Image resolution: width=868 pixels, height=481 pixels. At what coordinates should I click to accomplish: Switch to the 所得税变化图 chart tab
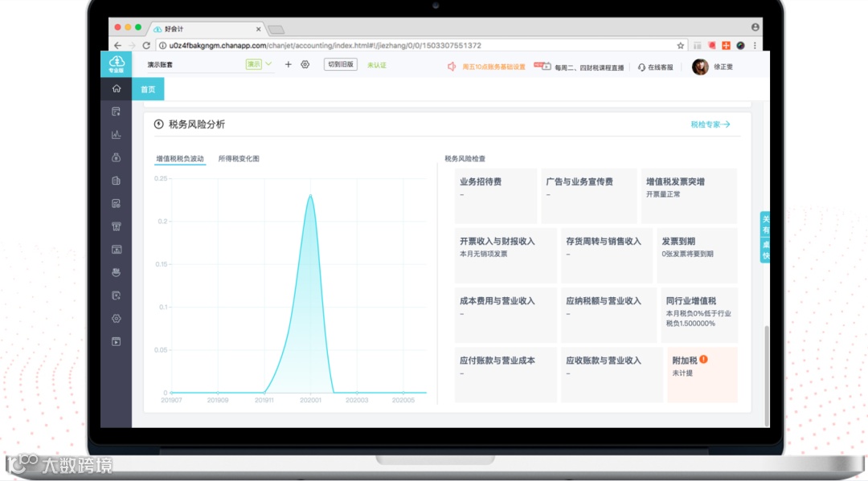pos(239,159)
